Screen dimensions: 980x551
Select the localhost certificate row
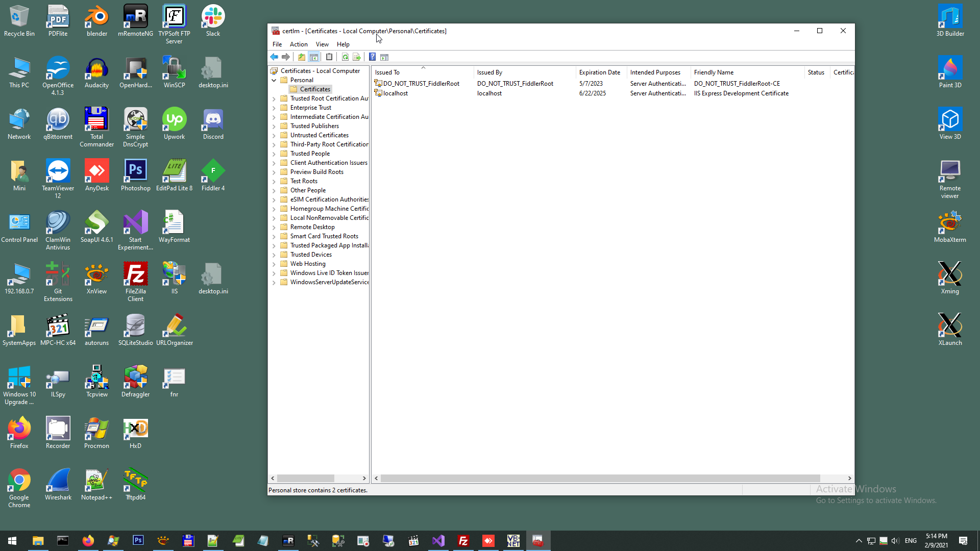(x=395, y=93)
